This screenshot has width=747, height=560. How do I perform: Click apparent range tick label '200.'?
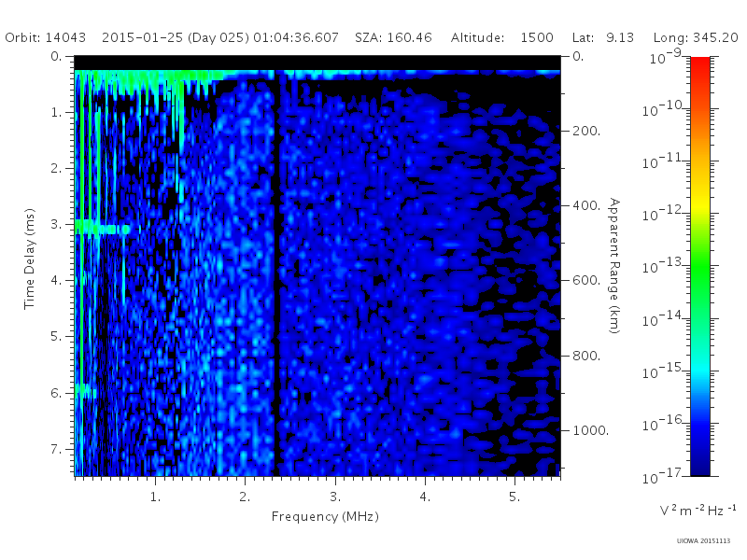coord(586,131)
